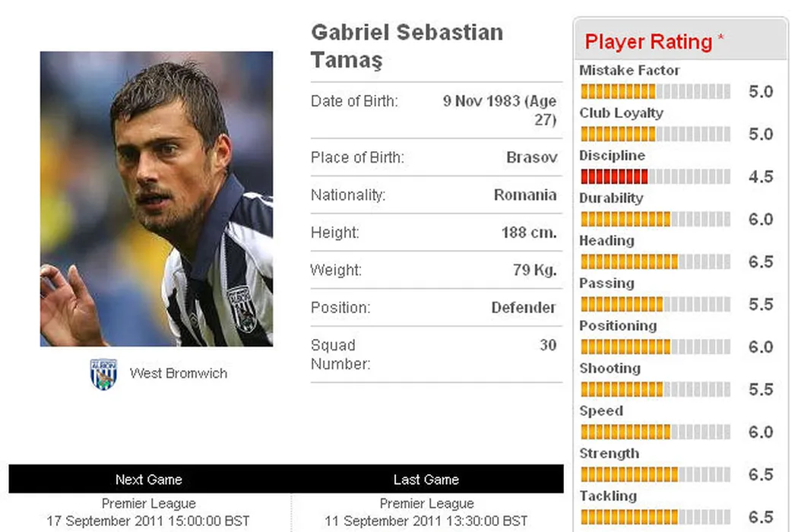Click the Player Rating panel heading
Viewport: 798px width, 532px height.
pos(648,42)
